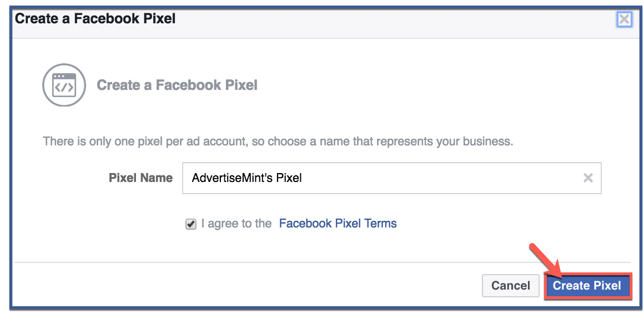Uncheck the I agree to the terms checkbox

[191, 224]
